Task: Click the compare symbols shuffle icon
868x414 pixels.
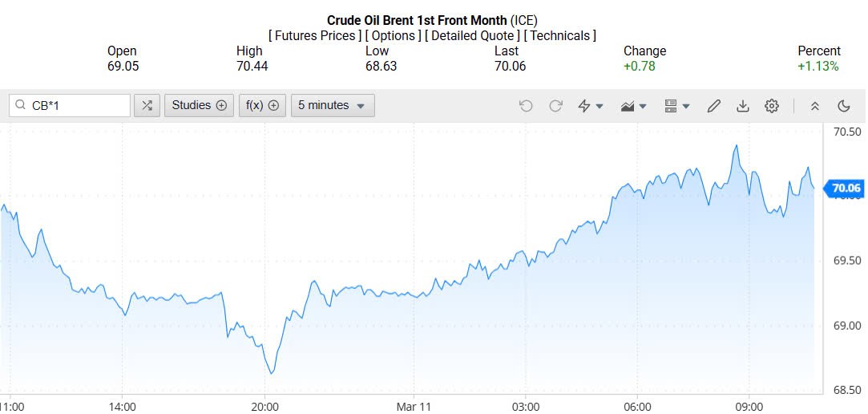Action: coord(147,105)
